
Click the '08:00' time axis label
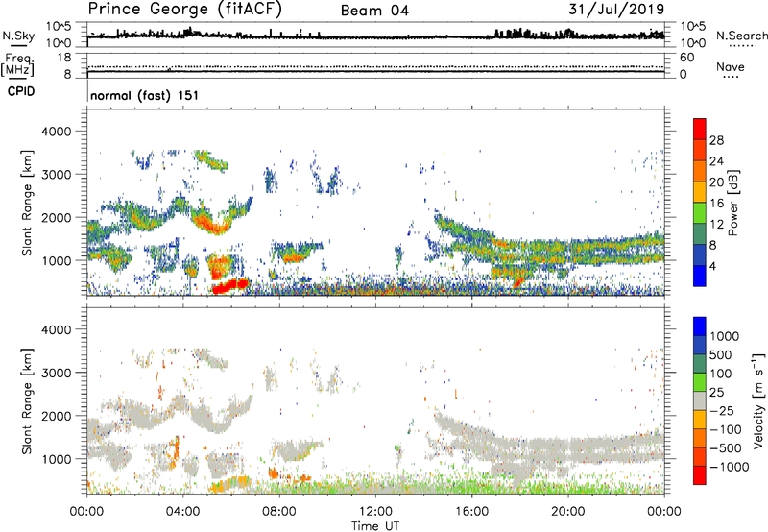click(279, 512)
